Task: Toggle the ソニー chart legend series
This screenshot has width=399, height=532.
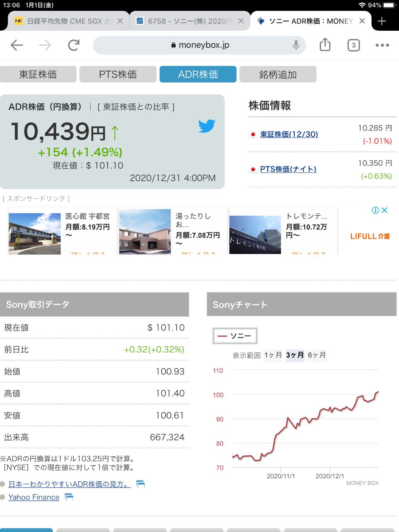Action: 235,336
